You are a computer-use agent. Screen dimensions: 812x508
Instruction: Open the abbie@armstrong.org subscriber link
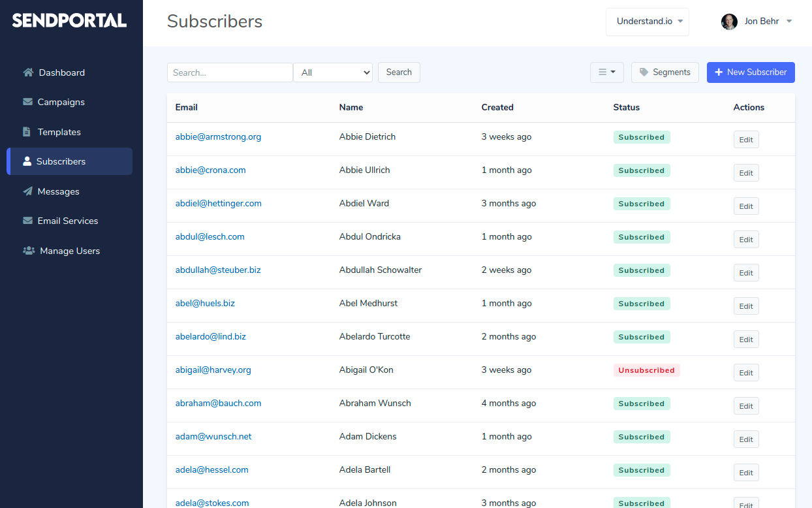[218, 137]
